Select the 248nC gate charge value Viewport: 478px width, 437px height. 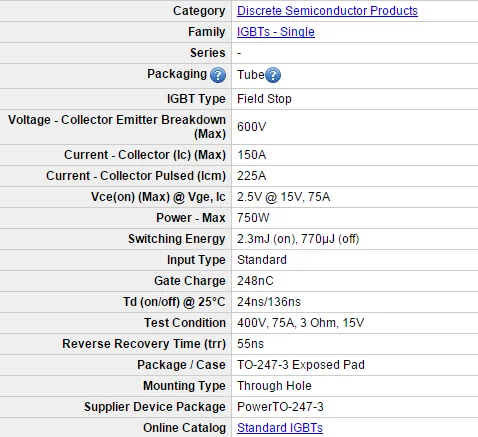tap(255, 281)
